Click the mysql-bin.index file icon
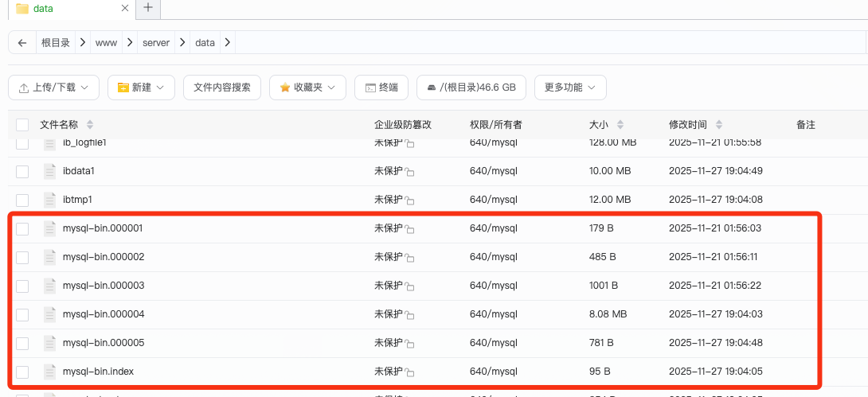Viewport: 868px width, 397px height. [x=50, y=372]
